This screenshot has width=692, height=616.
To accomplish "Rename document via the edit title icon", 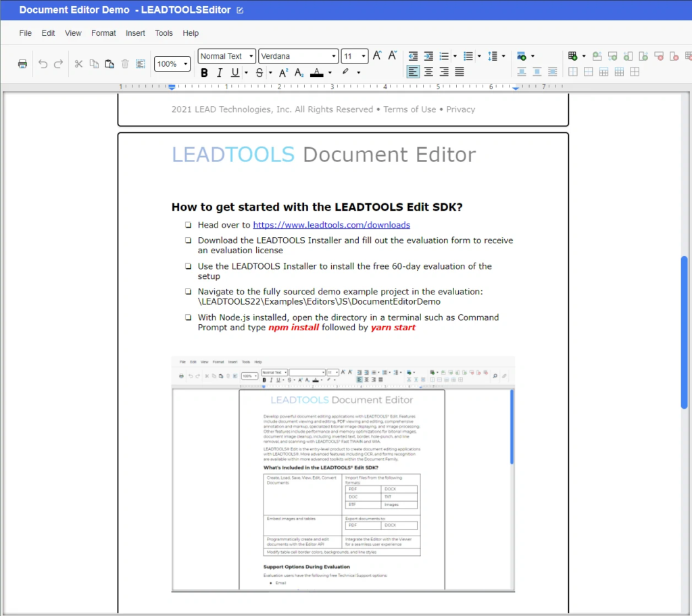I will click(x=240, y=9).
